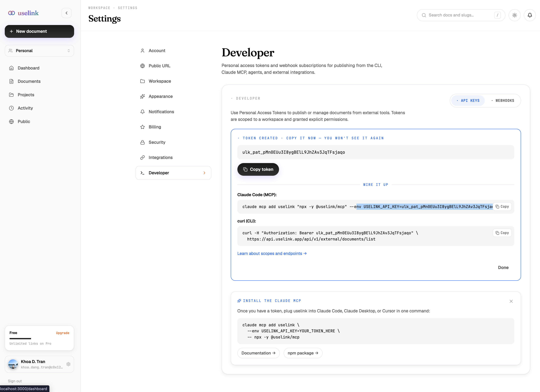This screenshot has width=540, height=392.
Task: Collapse the sidebar with the chevron button
Action: pyautogui.click(x=66, y=13)
